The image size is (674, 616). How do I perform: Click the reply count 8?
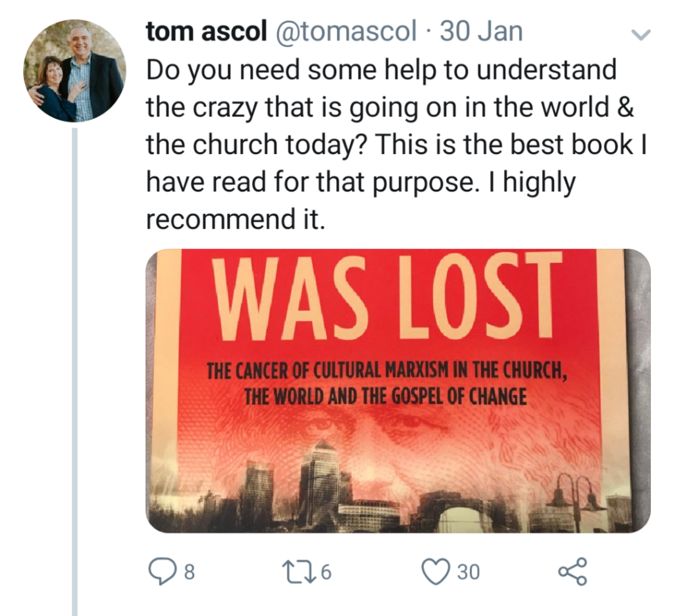click(x=189, y=572)
